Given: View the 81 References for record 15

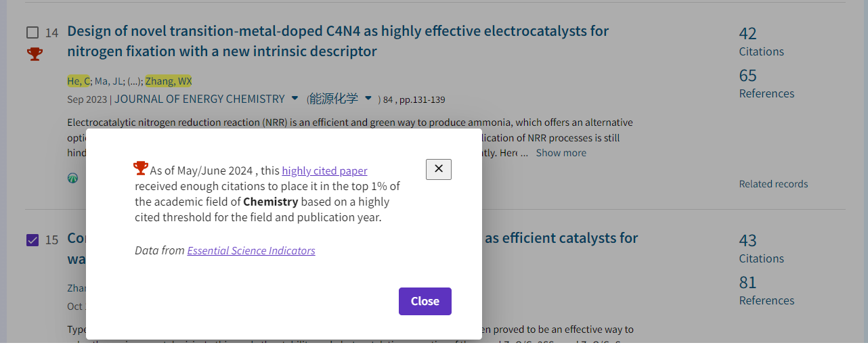Looking at the screenshot, I should click(x=748, y=283).
